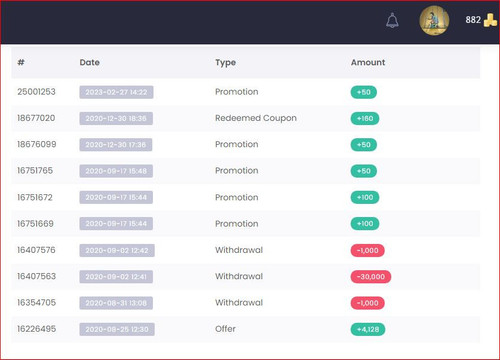Click the Withdrawal type in row 16407563

pos(239,276)
